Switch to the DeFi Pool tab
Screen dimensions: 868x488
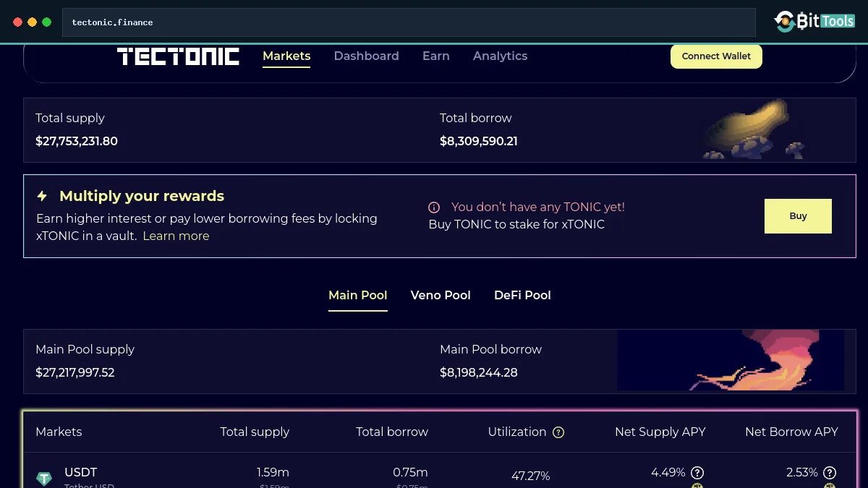tap(522, 295)
